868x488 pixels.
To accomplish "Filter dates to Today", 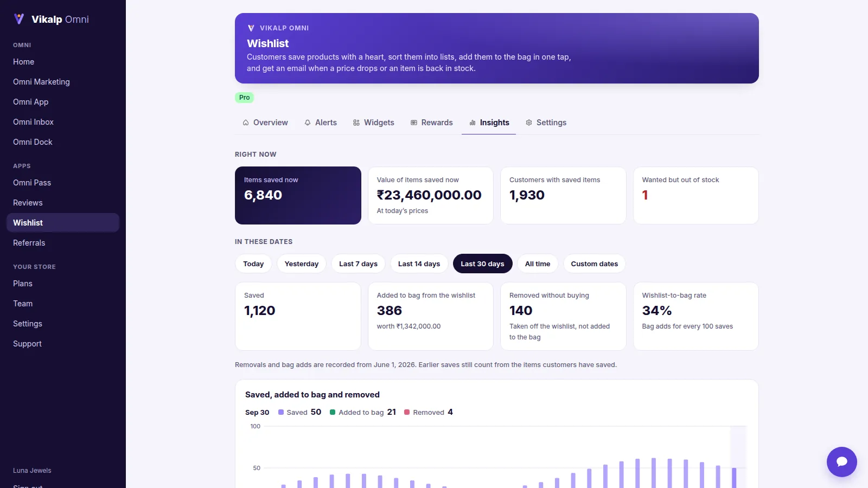I will (253, 264).
